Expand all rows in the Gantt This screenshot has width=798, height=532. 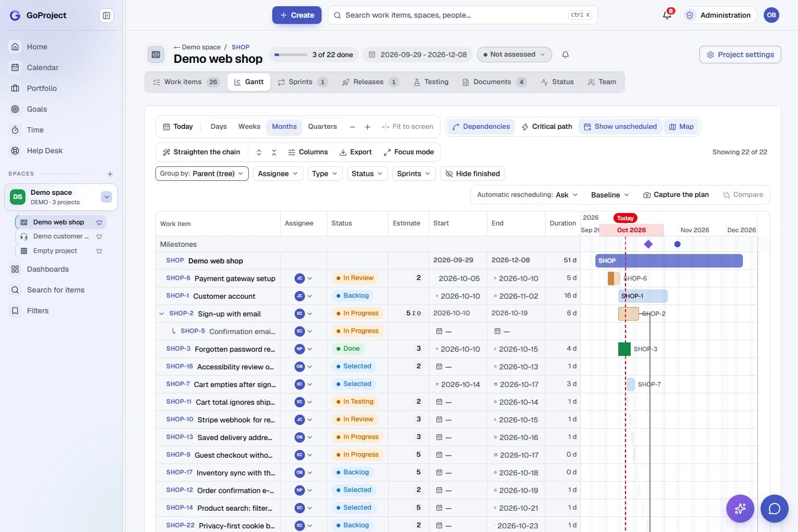[x=259, y=152]
